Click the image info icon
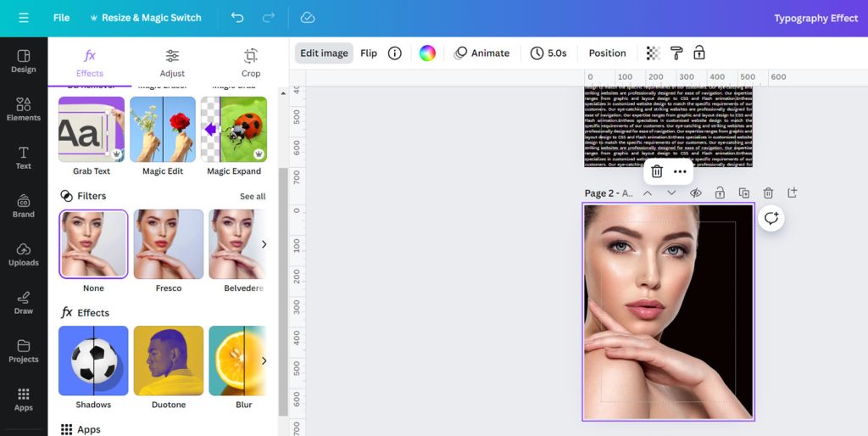The height and width of the screenshot is (436, 868). [x=394, y=53]
